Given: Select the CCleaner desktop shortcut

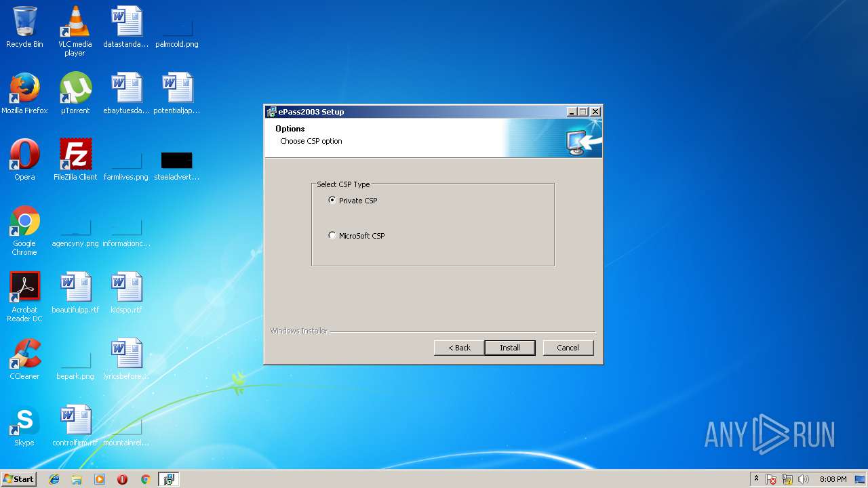Looking at the screenshot, I should (x=24, y=359).
